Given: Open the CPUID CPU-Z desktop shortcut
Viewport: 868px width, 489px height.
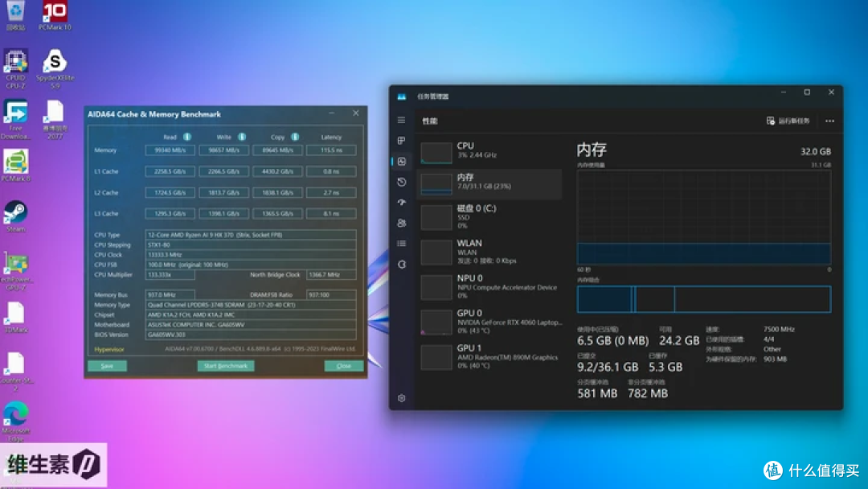Looking at the screenshot, I should coord(15,68).
